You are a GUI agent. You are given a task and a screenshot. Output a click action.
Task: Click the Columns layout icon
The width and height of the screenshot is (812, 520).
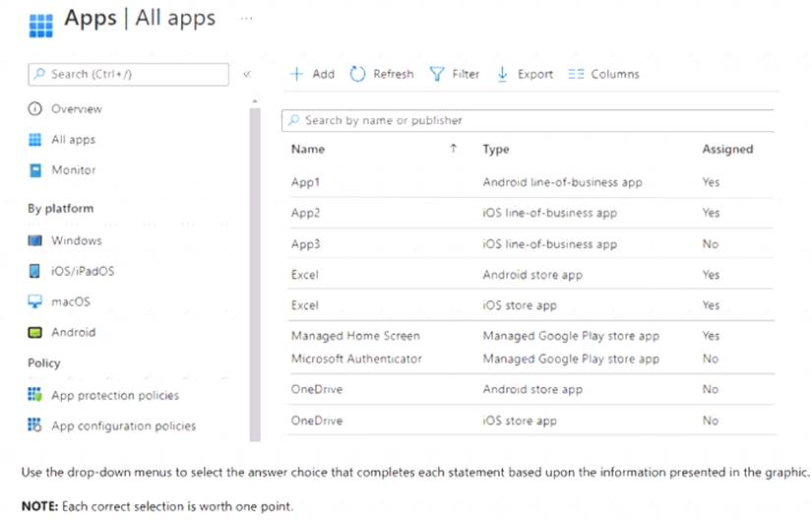[x=576, y=74]
